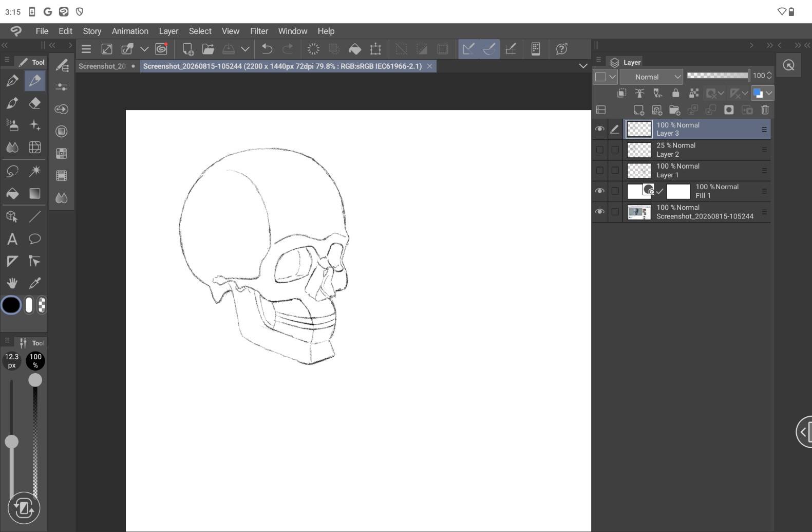This screenshot has height=532, width=812.
Task: Hide Layer 3 with its eye icon
Action: pos(599,129)
